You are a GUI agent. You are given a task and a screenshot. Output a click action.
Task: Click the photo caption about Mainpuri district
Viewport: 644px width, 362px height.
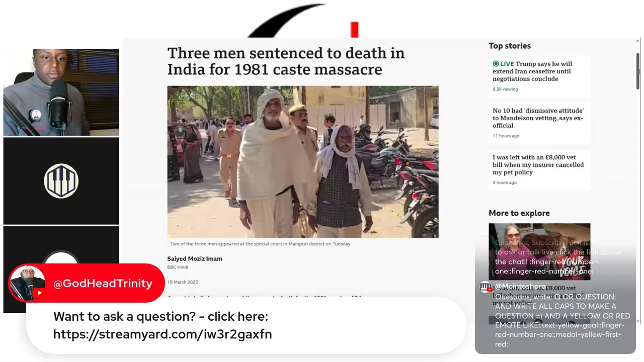tap(260, 244)
